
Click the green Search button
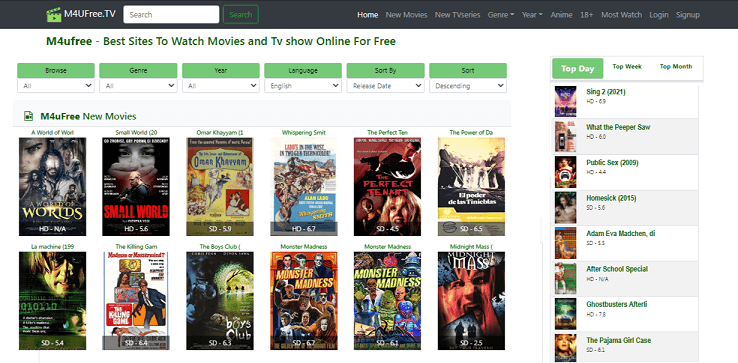click(241, 15)
